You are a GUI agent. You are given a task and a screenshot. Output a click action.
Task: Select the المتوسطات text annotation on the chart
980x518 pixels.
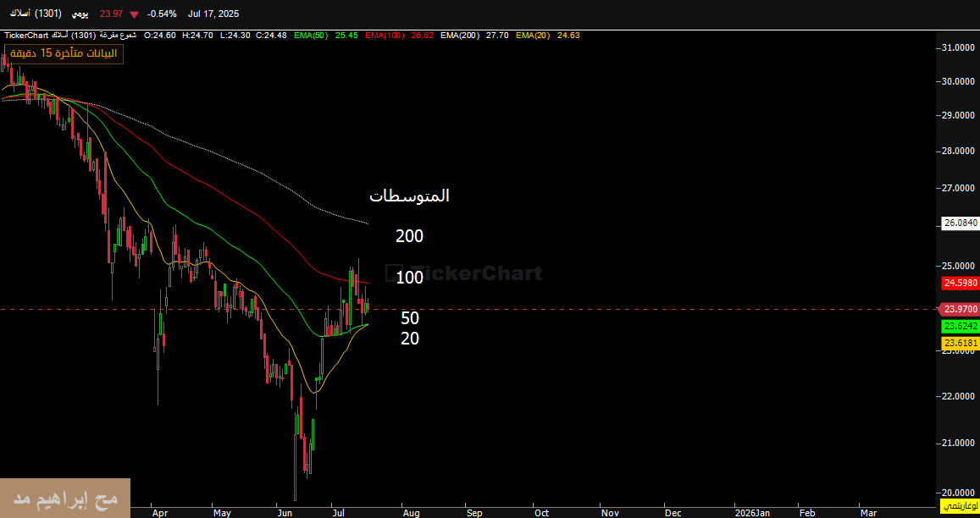click(409, 196)
